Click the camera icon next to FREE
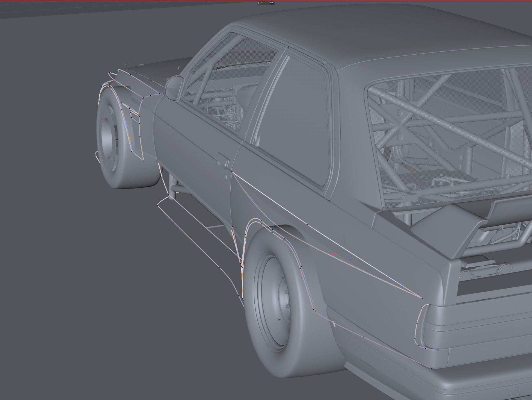 pyautogui.click(x=271, y=3)
